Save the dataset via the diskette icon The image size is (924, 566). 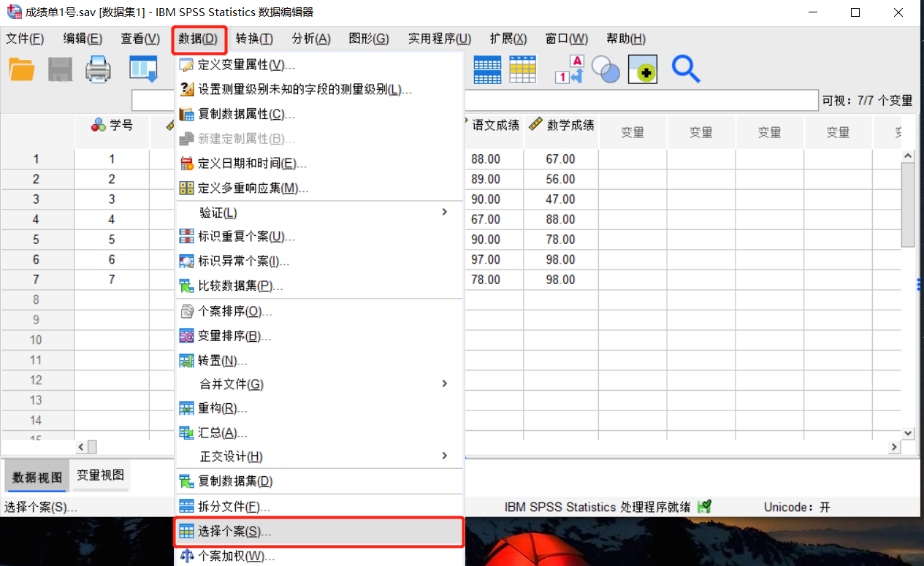pos(60,69)
